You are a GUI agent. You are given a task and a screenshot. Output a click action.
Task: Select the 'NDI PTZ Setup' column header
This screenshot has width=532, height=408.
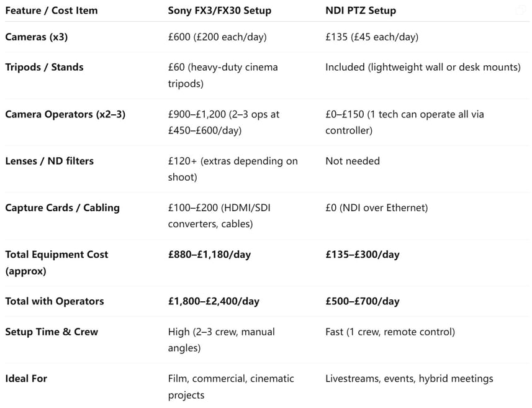pos(361,11)
